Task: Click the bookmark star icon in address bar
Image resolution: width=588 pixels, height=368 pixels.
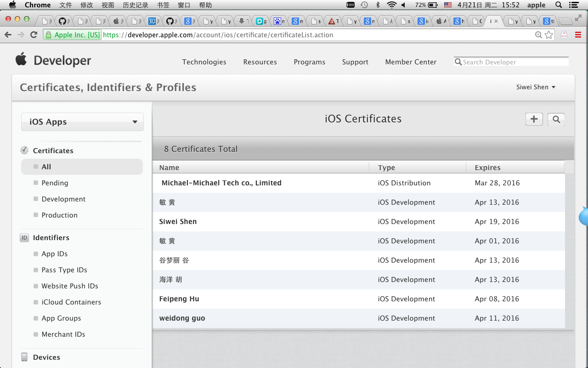Action: pyautogui.click(x=548, y=35)
